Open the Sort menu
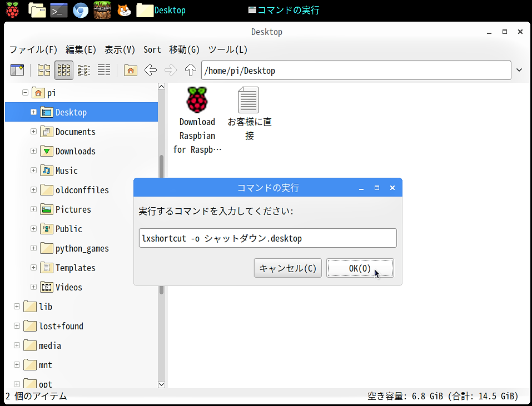532x406 pixels. click(152, 49)
